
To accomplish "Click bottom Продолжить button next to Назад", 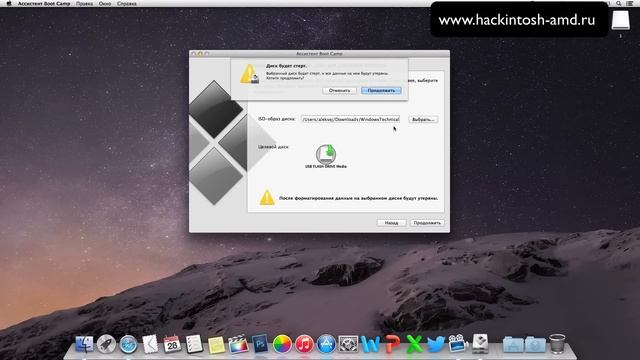I will (x=427, y=223).
